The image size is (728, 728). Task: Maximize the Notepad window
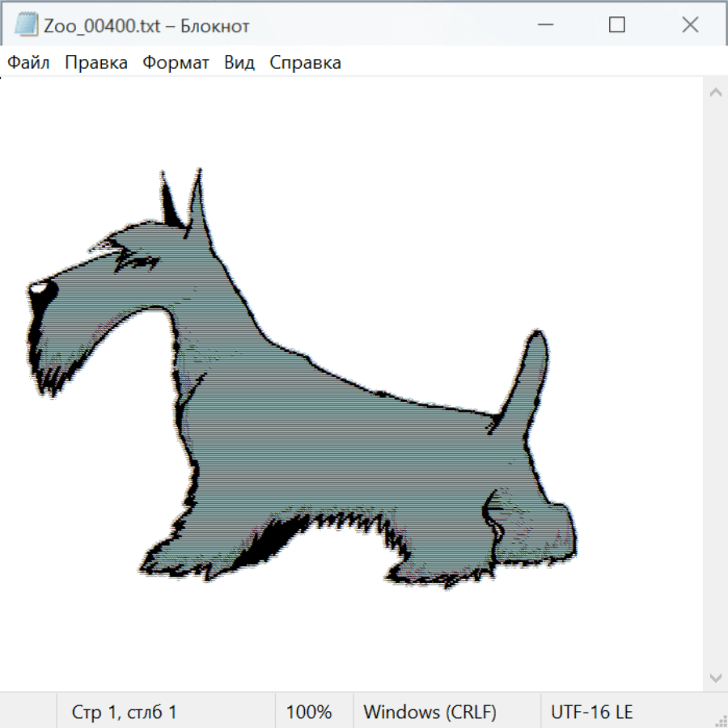click(616, 25)
